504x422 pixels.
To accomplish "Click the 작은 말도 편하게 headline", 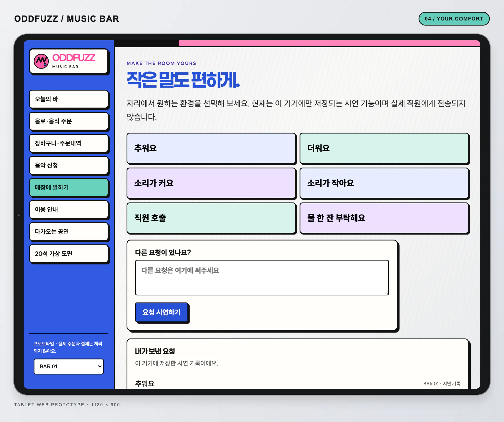I will point(183,80).
